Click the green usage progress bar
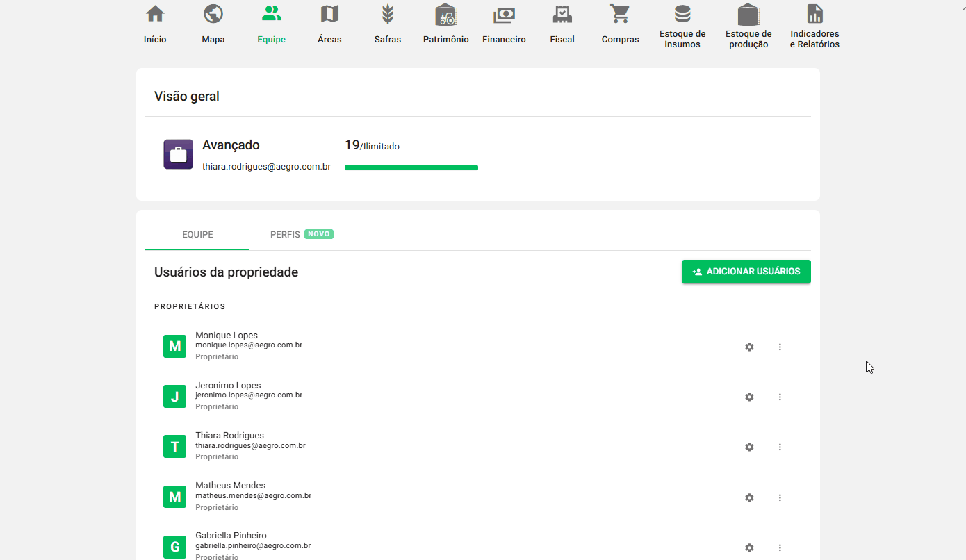Viewport: 966px width, 560px height. point(411,167)
